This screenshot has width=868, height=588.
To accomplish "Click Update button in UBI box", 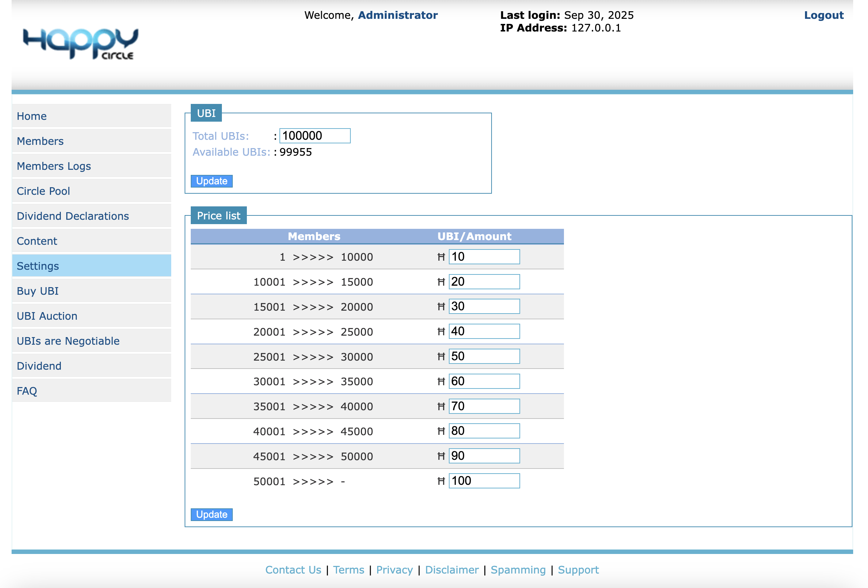I will [211, 181].
